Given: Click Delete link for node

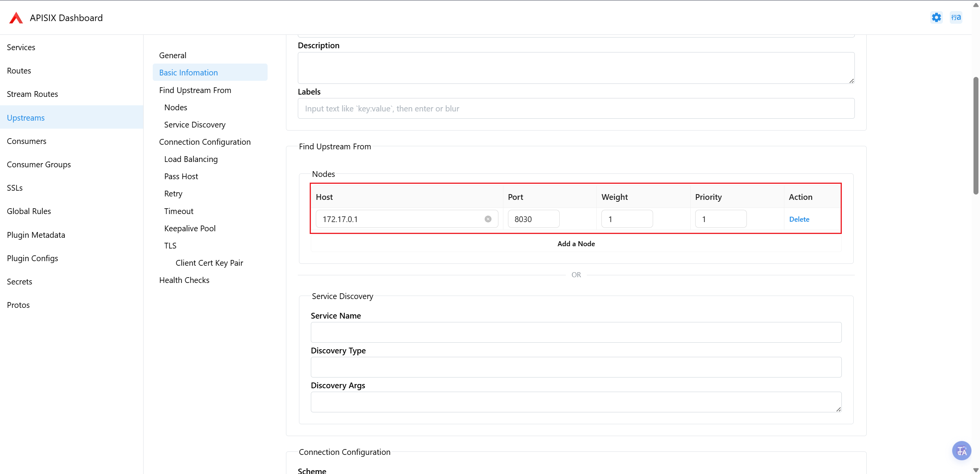Looking at the screenshot, I should (799, 219).
